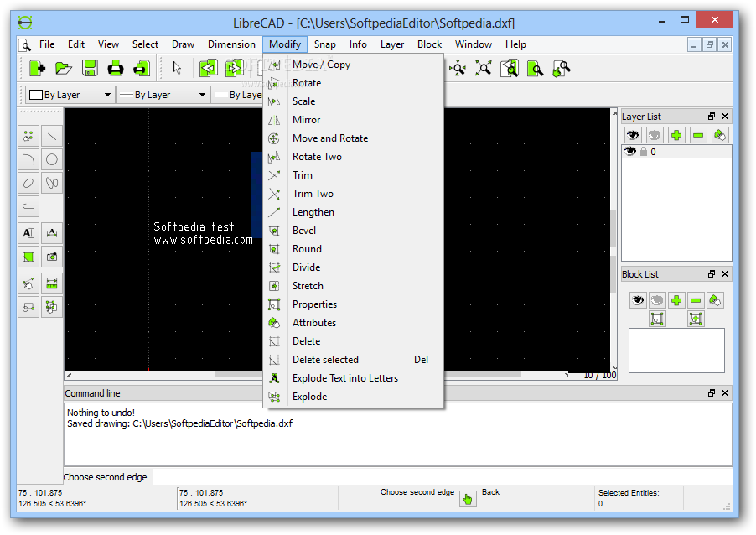
Task: Open the color By Layer dropdown
Action: [x=70, y=95]
